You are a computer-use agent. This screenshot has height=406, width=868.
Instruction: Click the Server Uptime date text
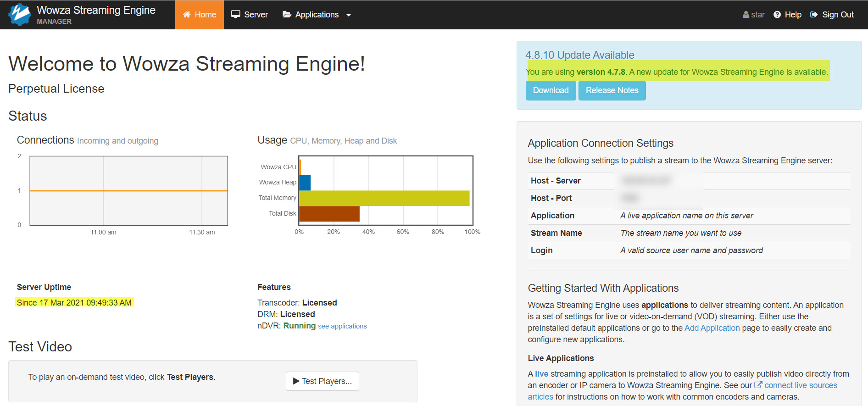coord(74,303)
